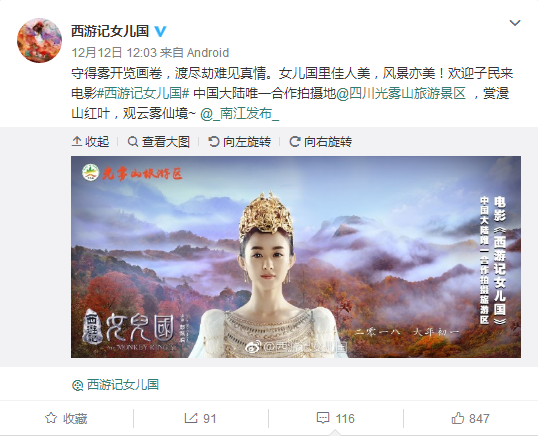The height and width of the screenshot is (436, 538).
Task: Toggle the 收藏 star favorite
Action: click(x=51, y=418)
